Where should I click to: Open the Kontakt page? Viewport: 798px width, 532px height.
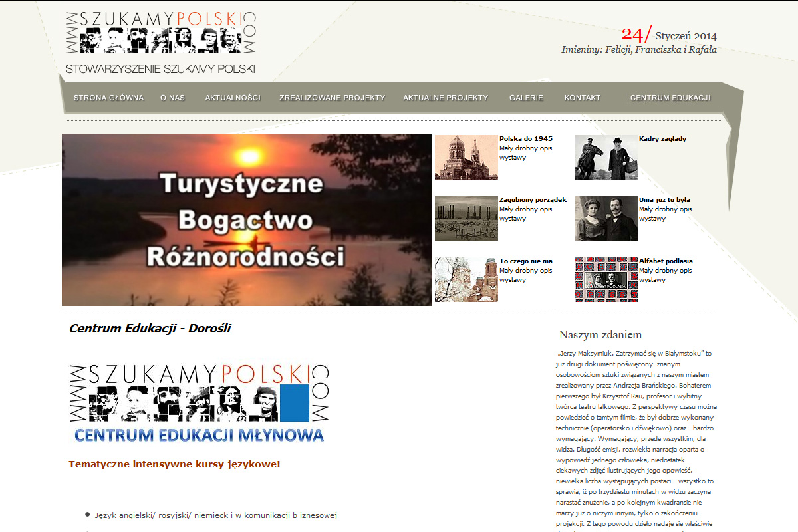582,98
